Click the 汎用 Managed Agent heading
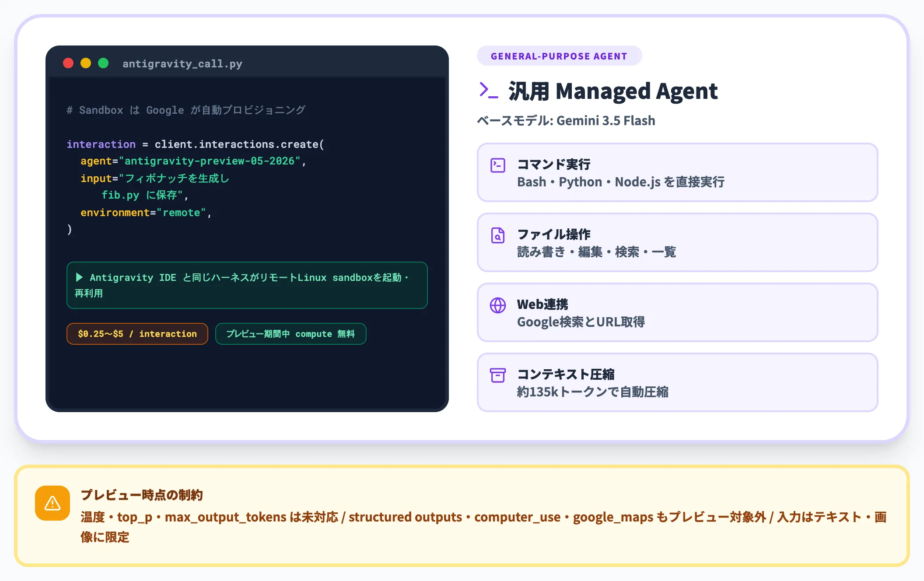The width and height of the screenshot is (924, 581). click(613, 91)
